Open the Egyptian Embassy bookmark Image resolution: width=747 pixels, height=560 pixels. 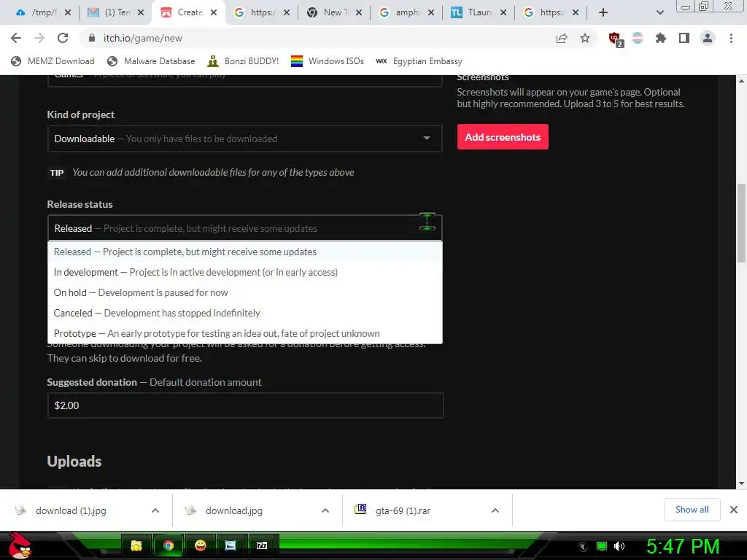pyautogui.click(x=419, y=61)
